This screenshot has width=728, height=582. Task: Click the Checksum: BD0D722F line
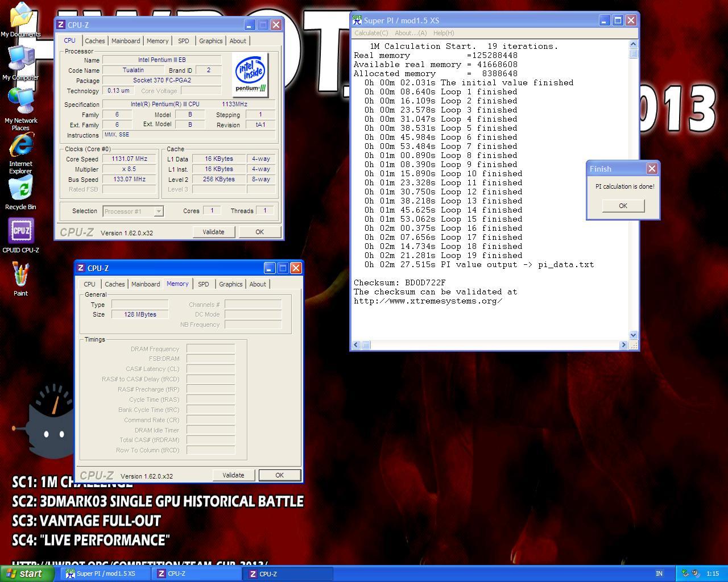click(x=400, y=282)
